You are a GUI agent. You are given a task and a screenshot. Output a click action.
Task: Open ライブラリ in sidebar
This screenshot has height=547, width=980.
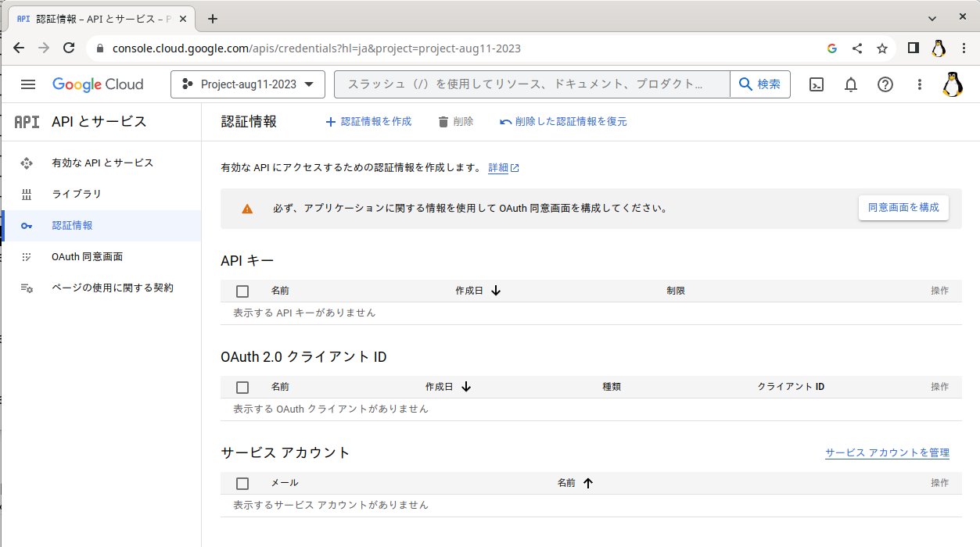point(101,195)
